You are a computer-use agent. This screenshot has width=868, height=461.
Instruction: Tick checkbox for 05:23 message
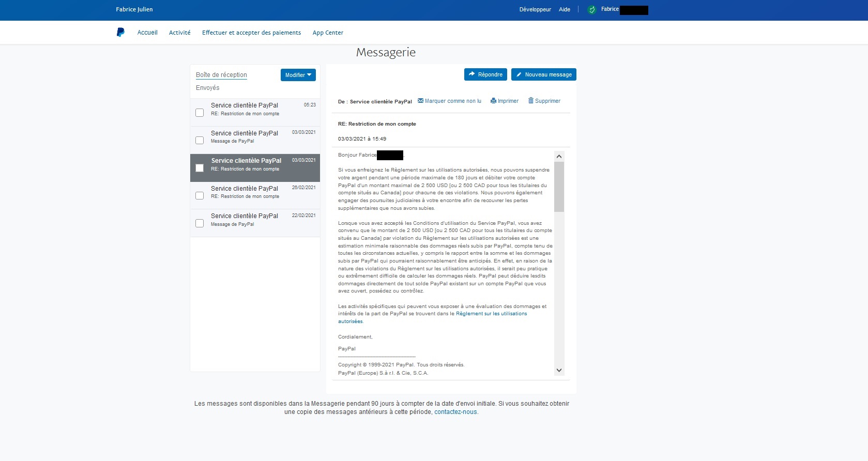click(200, 113)
